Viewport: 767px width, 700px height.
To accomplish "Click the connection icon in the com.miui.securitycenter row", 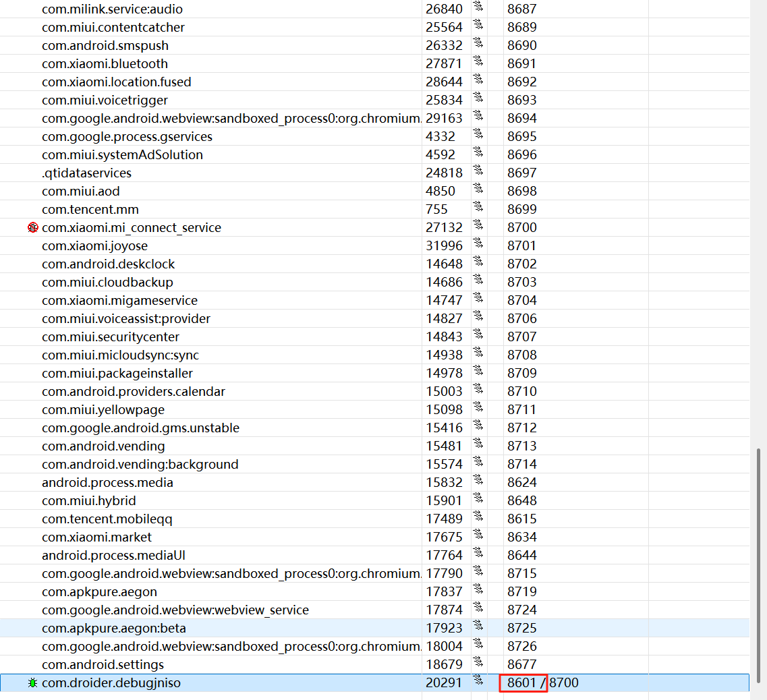I will pyautogui.click(x=478, y=334).
